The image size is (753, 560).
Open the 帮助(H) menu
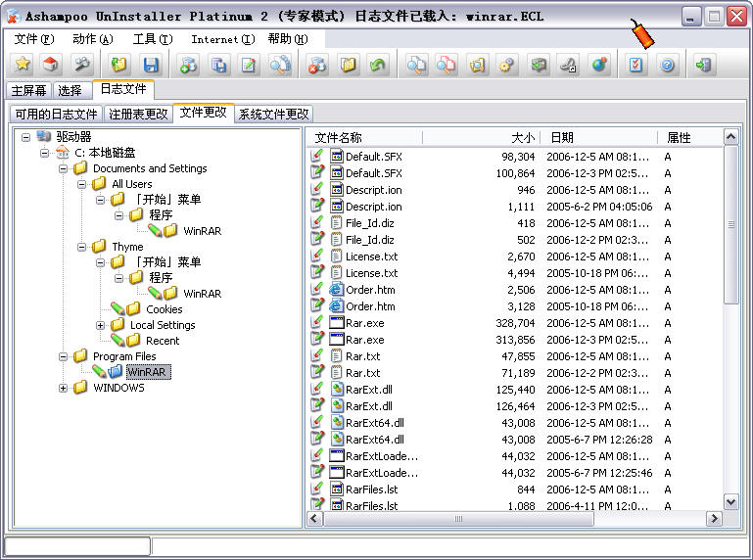288,39
